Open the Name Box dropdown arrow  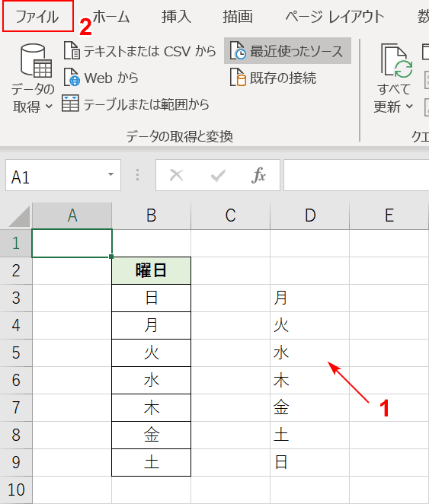pyautogui.click(x=110, y=174)
